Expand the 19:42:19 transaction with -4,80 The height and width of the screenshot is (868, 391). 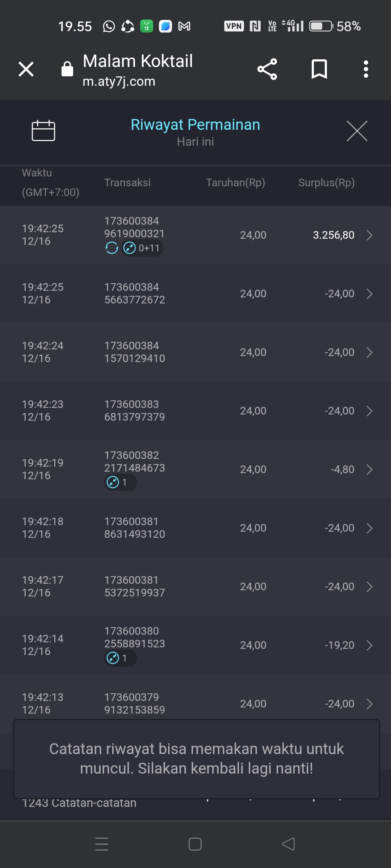tap(369, 469)
